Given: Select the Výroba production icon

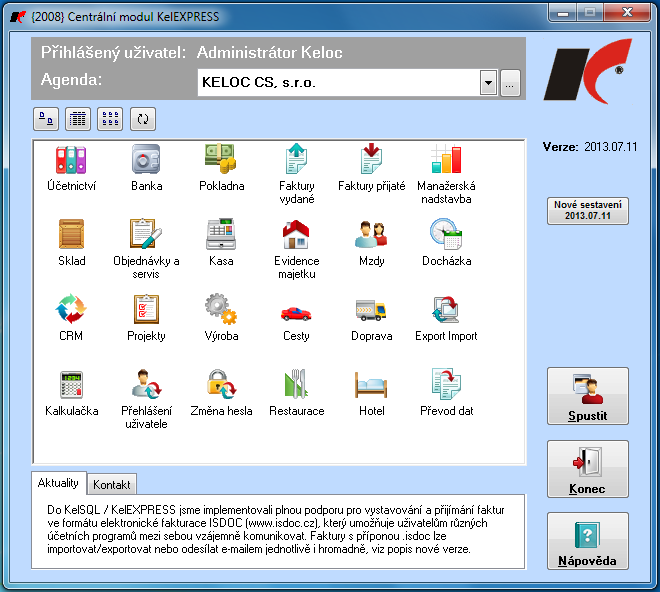Looking at the screenshot, I should tap(221, 317).
